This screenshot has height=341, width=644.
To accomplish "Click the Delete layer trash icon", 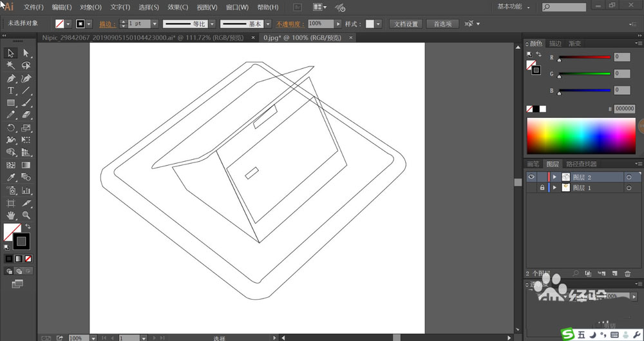I will tap(627, 273).
